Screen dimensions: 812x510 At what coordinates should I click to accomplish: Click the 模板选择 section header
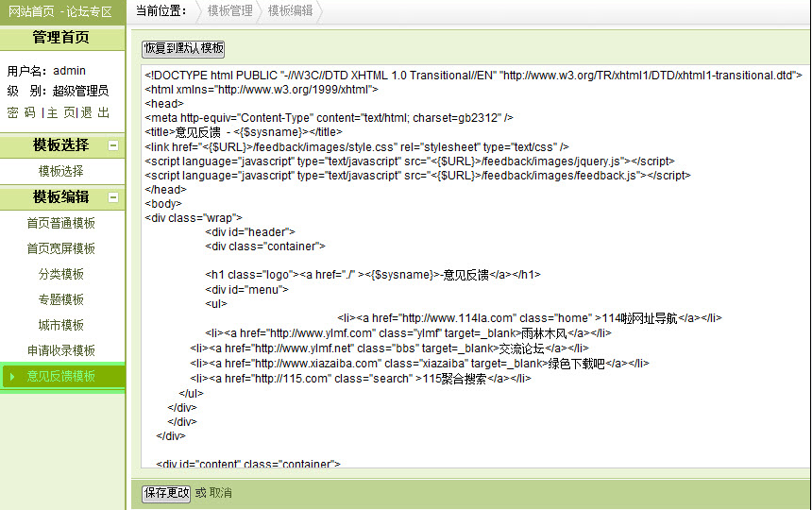[61, 145]
